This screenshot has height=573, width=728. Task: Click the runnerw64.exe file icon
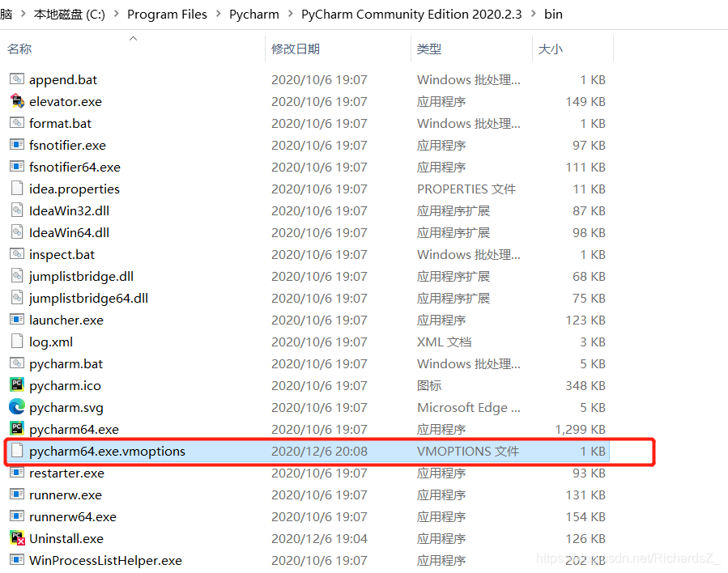[17, 516]
